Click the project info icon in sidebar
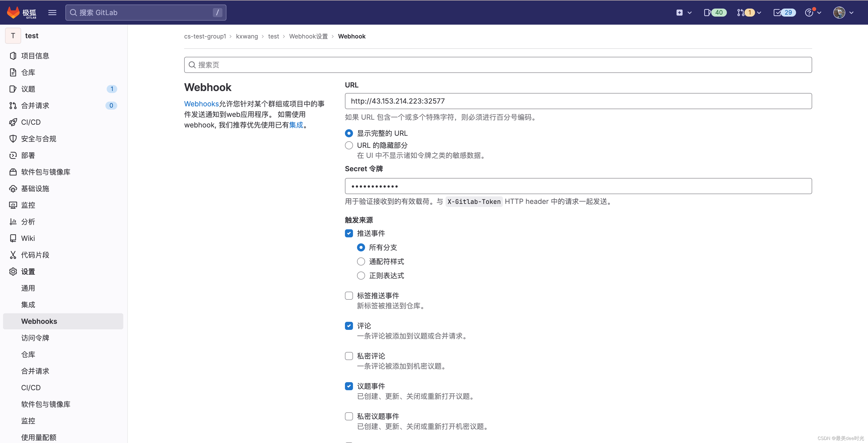This screenshot has height=443, width=868. point(13,56)
